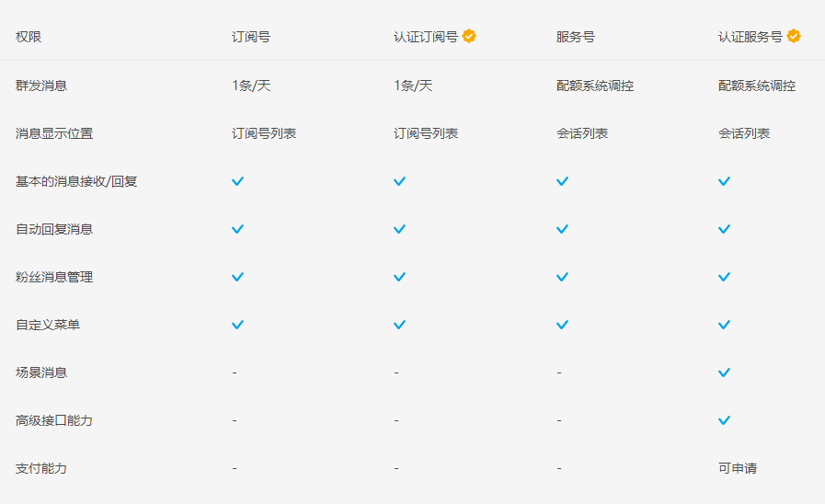Click the 服务号 checkmark in 粉丝消息管理 row
Viewport: 825px width, 504px height.
tap(563, 277)
